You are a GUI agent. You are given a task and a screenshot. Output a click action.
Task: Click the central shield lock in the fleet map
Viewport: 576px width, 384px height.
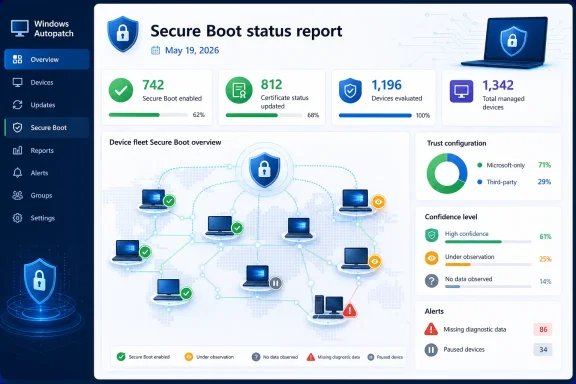click(x=264, y=170)
